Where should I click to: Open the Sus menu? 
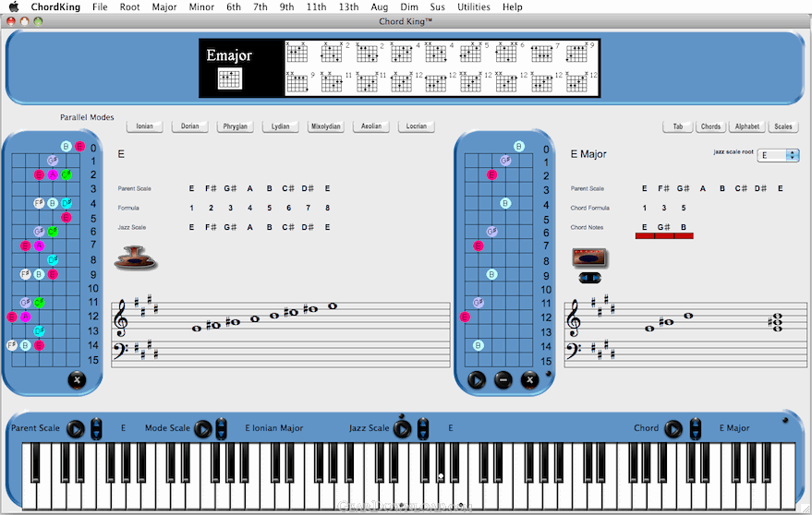coord(438,6)
